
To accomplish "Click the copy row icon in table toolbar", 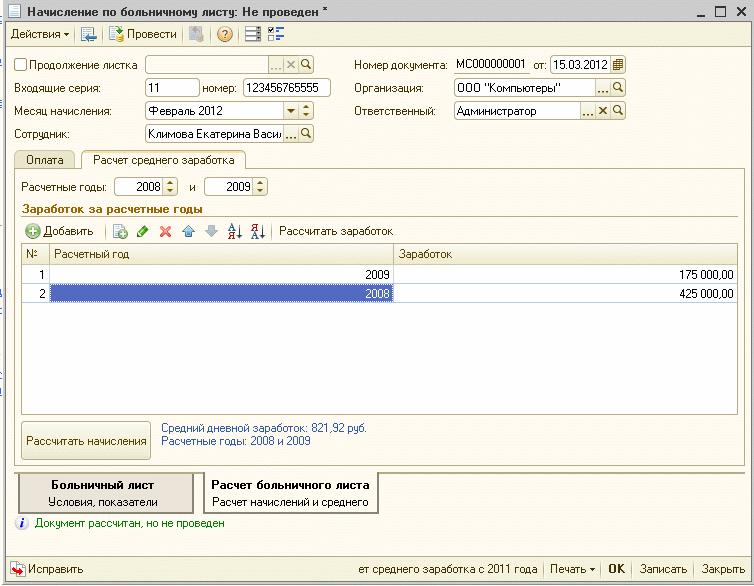I will [120, 232].
